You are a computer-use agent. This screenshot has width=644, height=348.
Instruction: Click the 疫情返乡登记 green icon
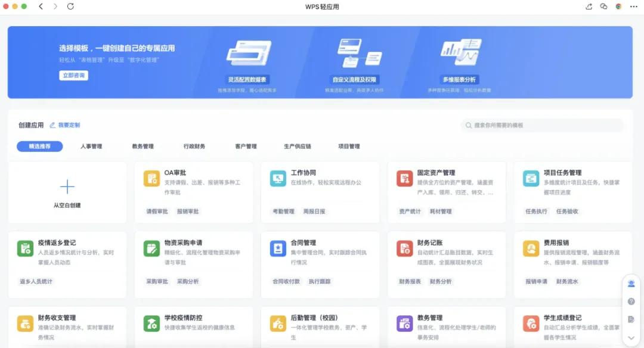(x=26, y=248)
